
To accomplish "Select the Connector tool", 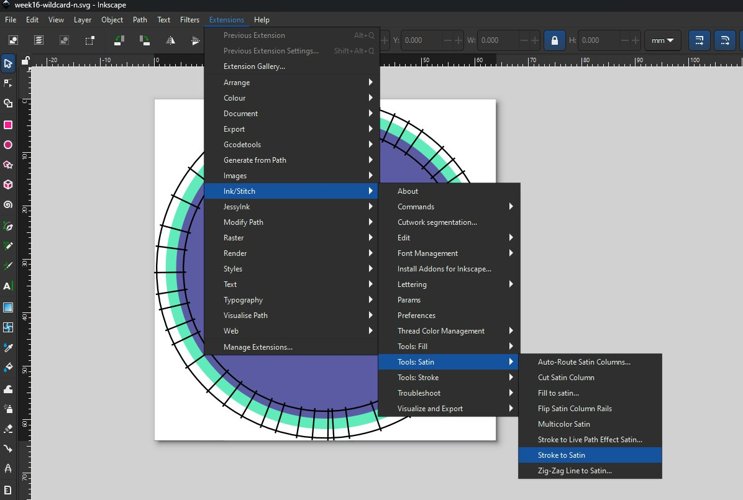I will click(x=8, y=448).
